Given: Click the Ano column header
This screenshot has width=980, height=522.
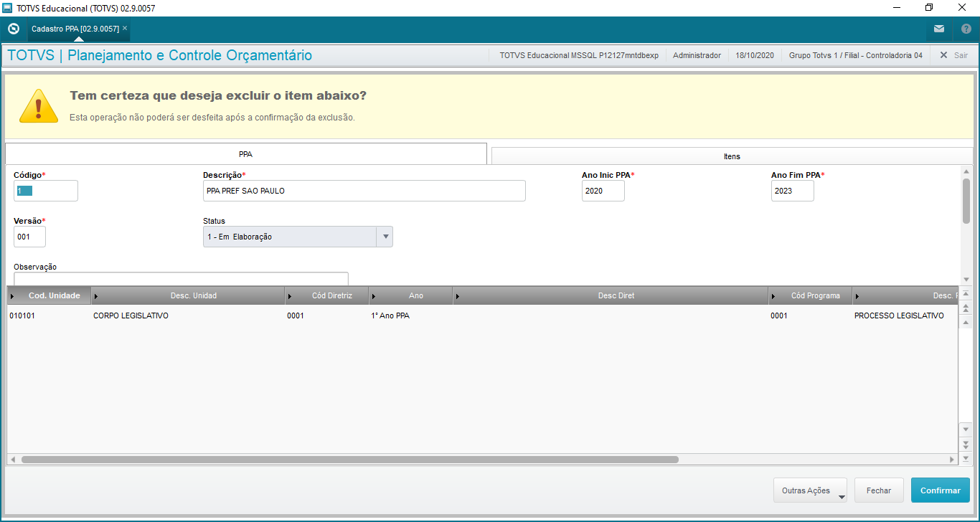Looking at the screenshot, I should tap(411, 295).
